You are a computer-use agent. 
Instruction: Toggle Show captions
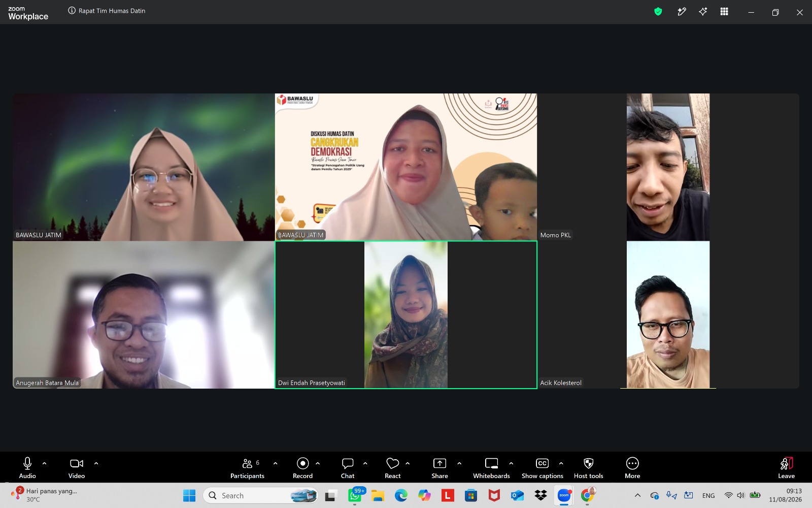pos(542,467)
